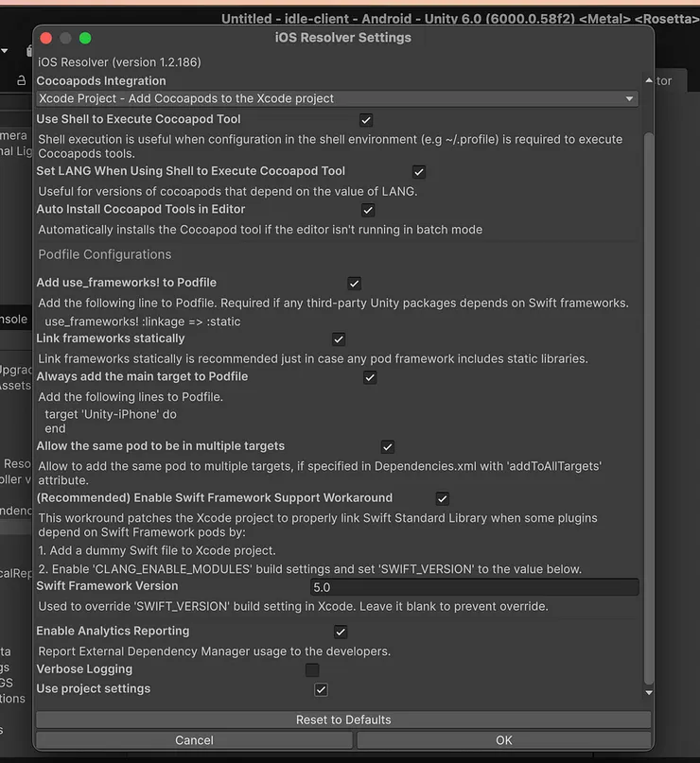Screen dimensions: 700x763
Task: Click the Cocoapods Integration label
Action: [x=101, y=80]
